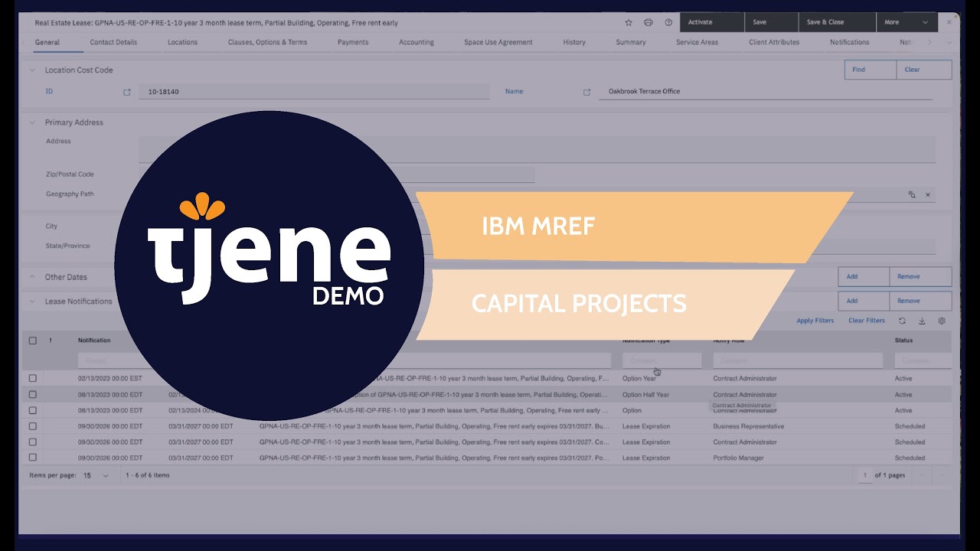980x551 pixels.
Task: Expand the Other Dates section
Action: point(32,277)
